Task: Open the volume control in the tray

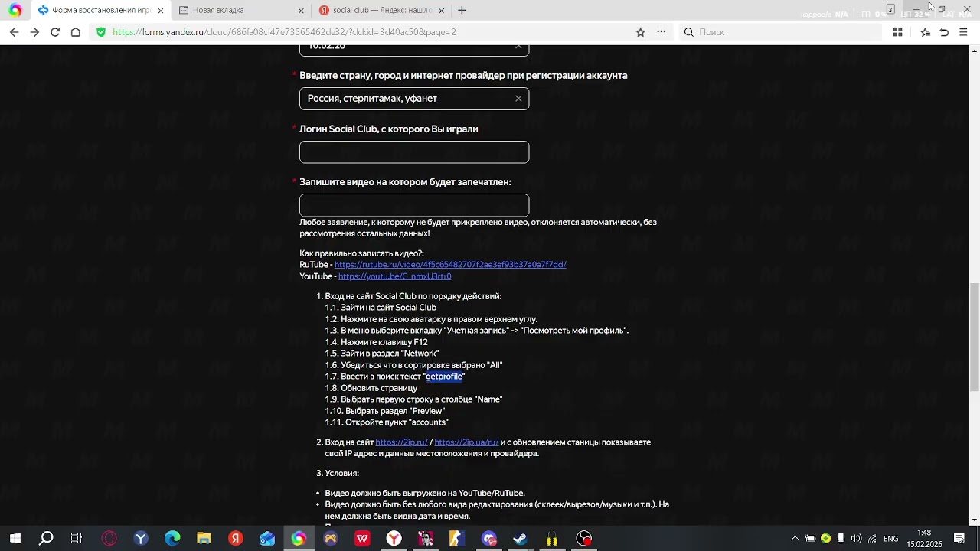Action: click(x=856, y=539)
